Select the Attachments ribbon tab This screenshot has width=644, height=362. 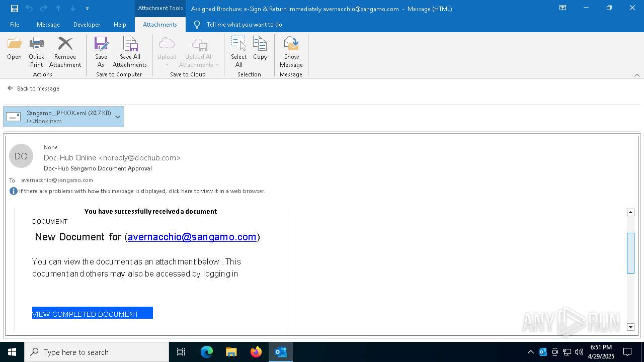click(160, 25)
